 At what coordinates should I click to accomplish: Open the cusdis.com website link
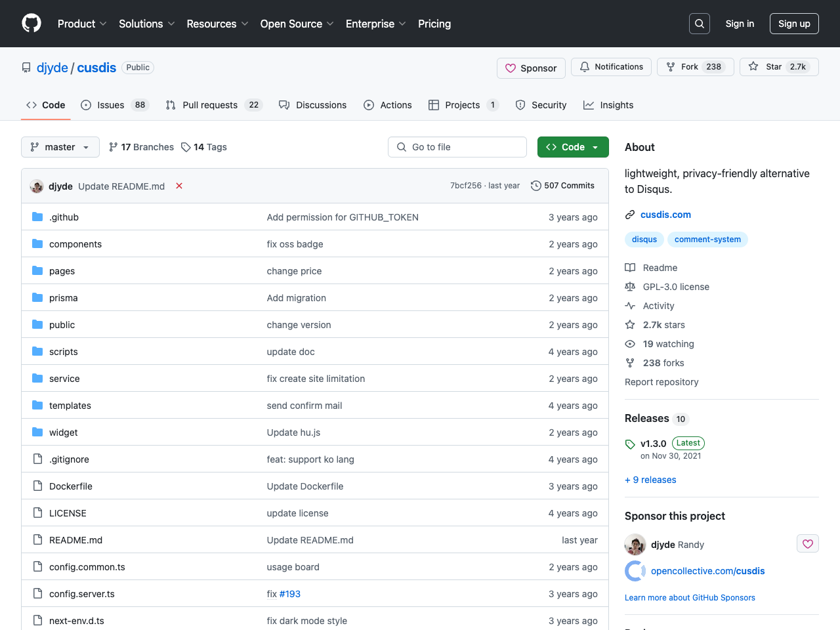click(665, 215)
